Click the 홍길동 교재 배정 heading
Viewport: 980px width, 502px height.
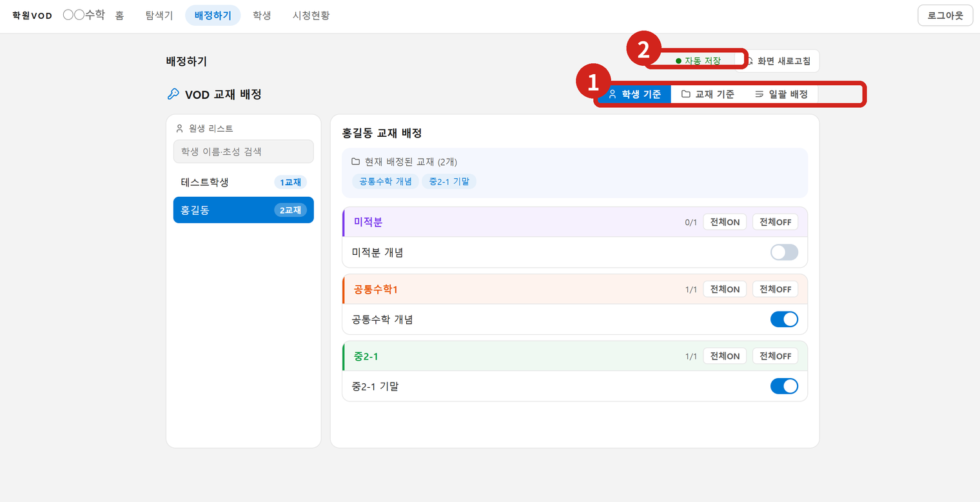382,133
